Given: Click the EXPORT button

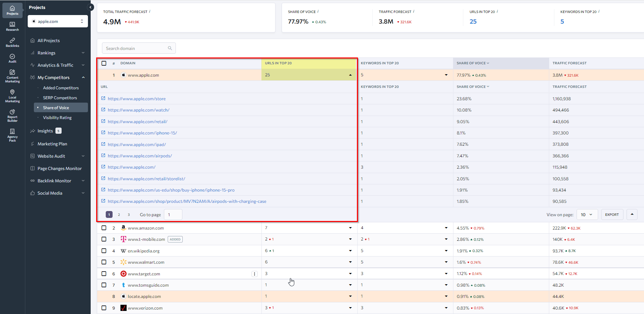Looking at the screenshot, I should coord(612,214).
